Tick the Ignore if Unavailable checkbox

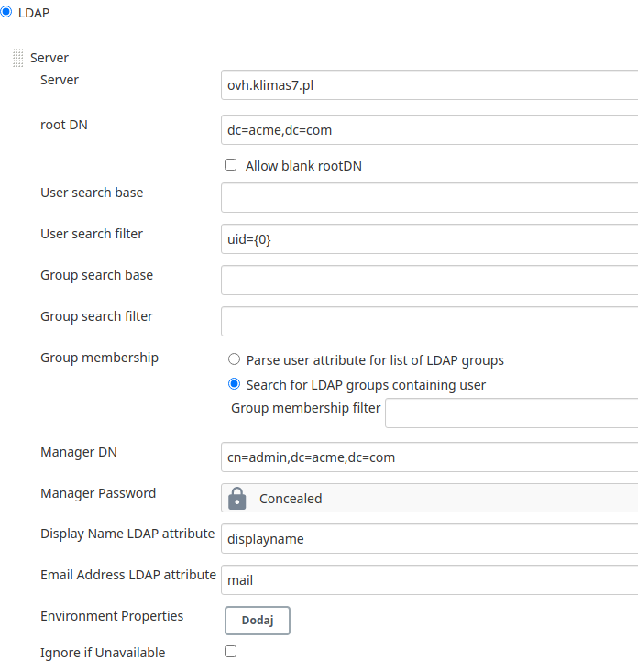click(230, 652)
